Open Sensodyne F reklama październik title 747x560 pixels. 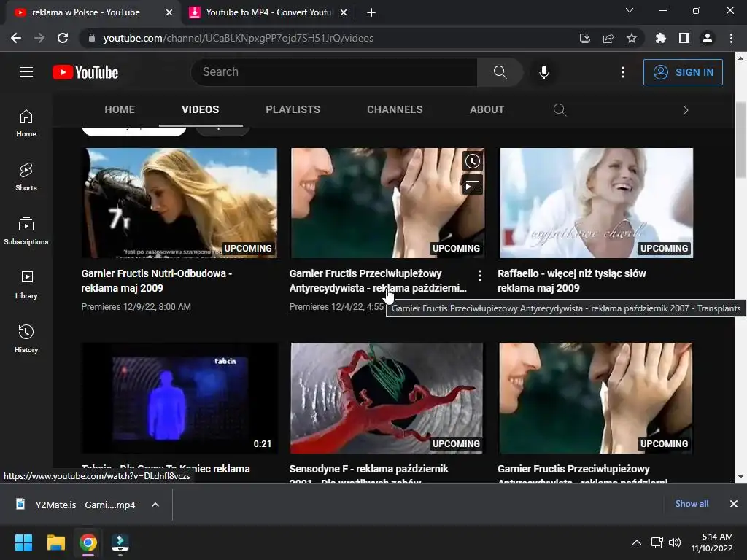368,474
